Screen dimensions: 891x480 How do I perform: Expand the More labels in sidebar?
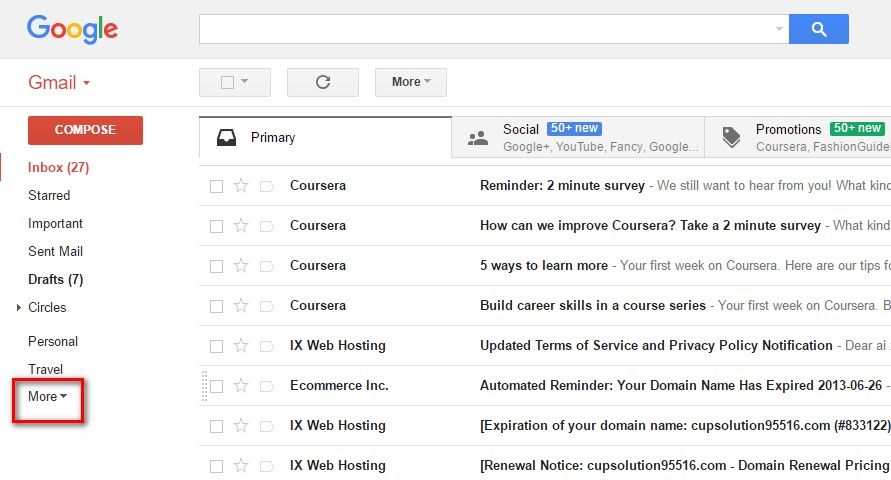[x=47, y=397]
